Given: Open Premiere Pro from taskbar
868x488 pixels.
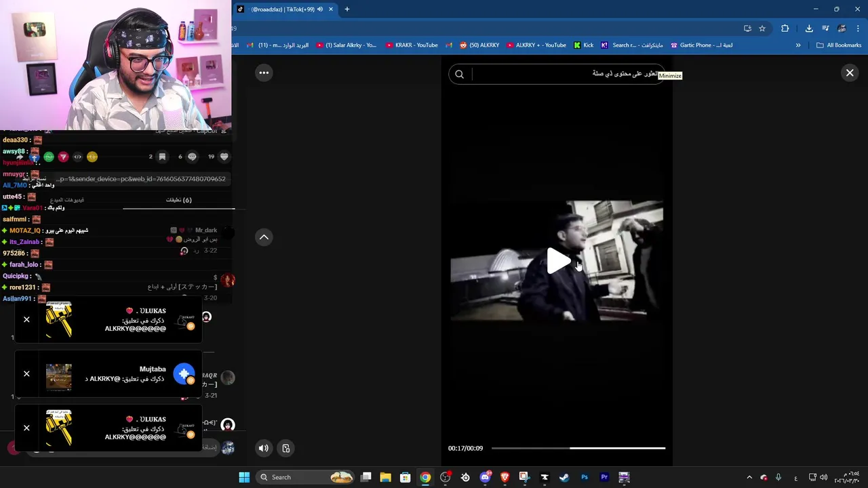Looking at the screenshot, I should tap(604, 477).
